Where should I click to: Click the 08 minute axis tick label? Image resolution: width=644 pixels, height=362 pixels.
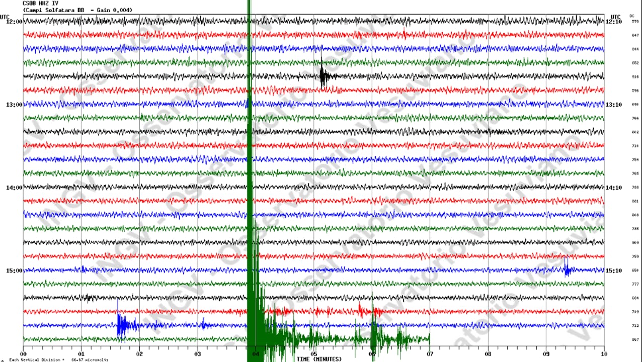click(488, 354)
